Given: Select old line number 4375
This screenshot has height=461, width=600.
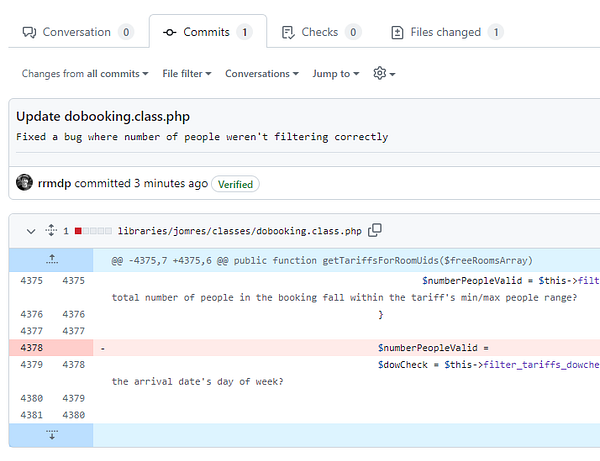Looking at the screenshot, I should [x=31, y=280].
